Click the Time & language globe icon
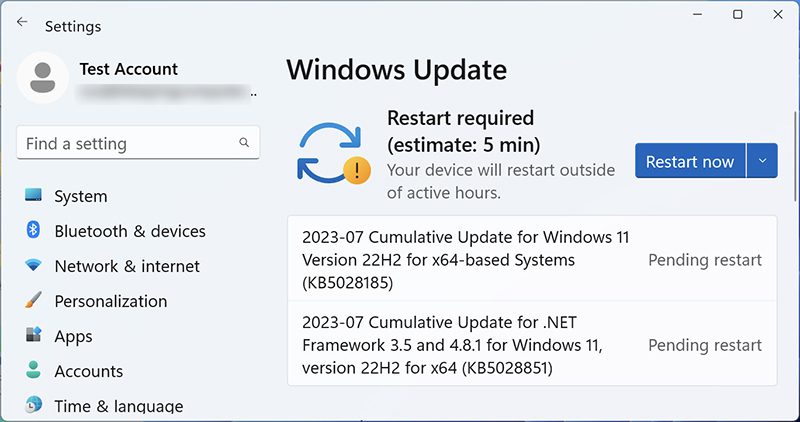This screenshot has height=422, width=800. point(33,405)
